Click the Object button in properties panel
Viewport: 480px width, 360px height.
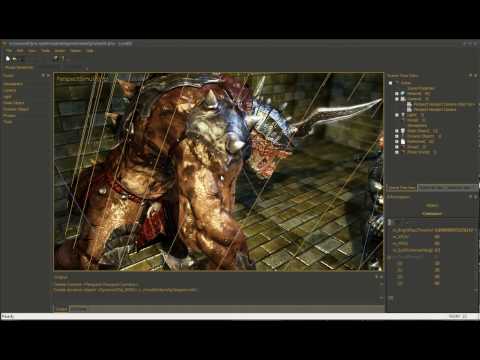tap(432, 205)
